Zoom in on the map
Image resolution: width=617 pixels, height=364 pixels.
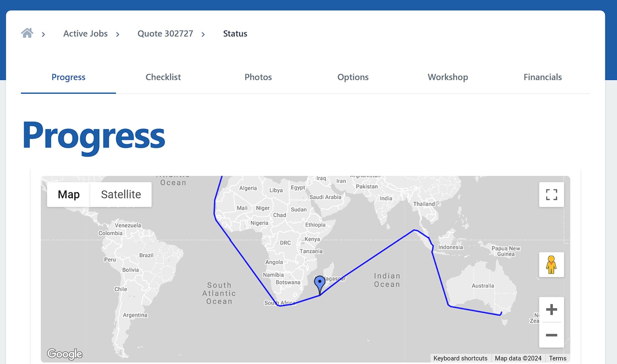click(551, 310)
